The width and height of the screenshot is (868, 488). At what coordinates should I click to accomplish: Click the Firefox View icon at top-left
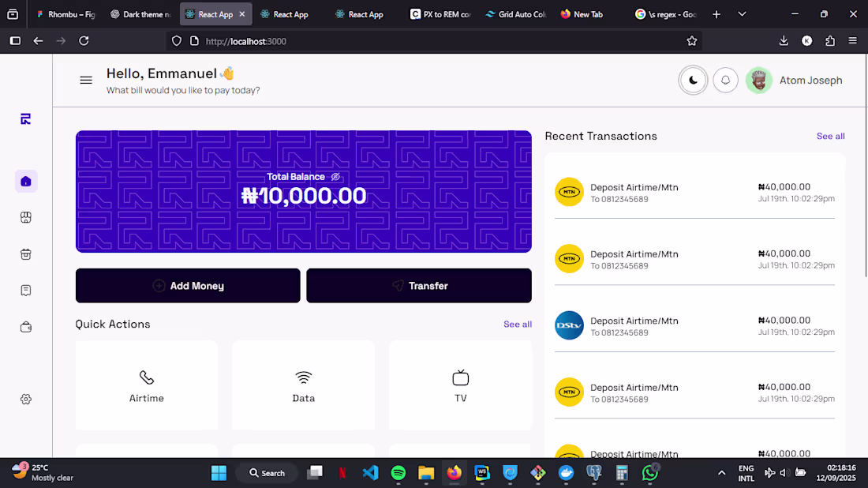13,14
